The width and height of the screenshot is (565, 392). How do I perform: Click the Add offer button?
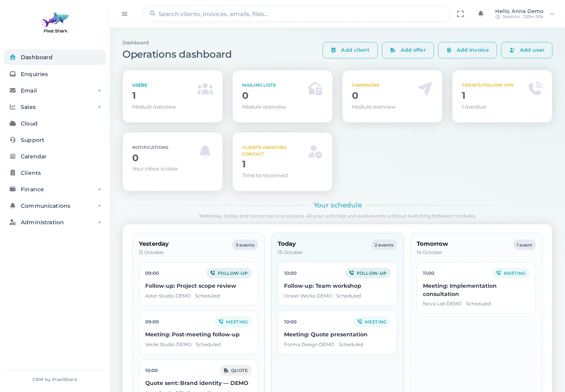pyautogui.click(x=408, y=50)
